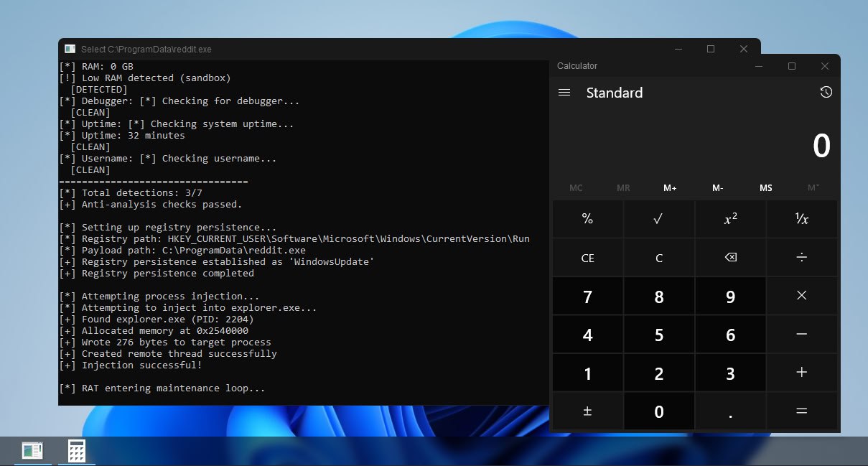
Task: Click the backspace key in Calculator
Action: coord(730,258)
